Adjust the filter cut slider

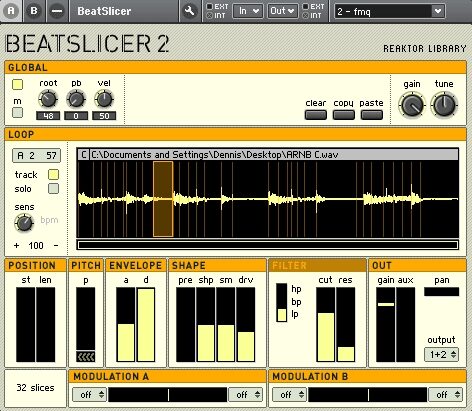[x=325, y=325]
